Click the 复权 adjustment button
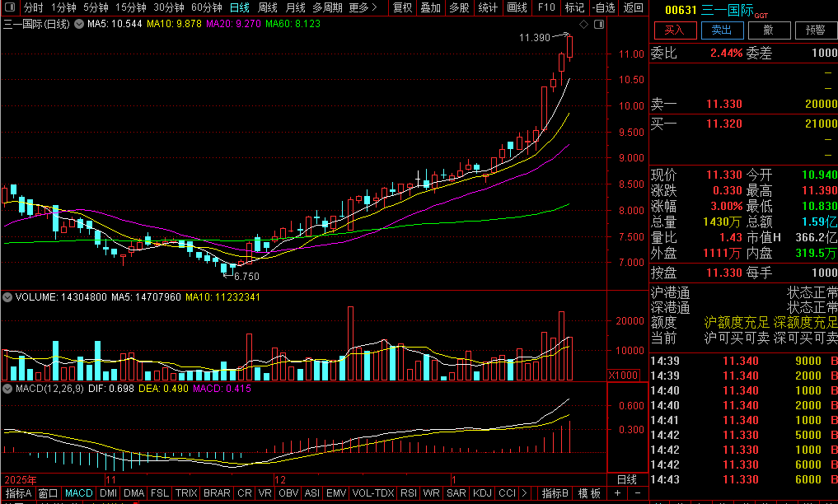Viewport: 838px width, 504px height. click(402, 7)
